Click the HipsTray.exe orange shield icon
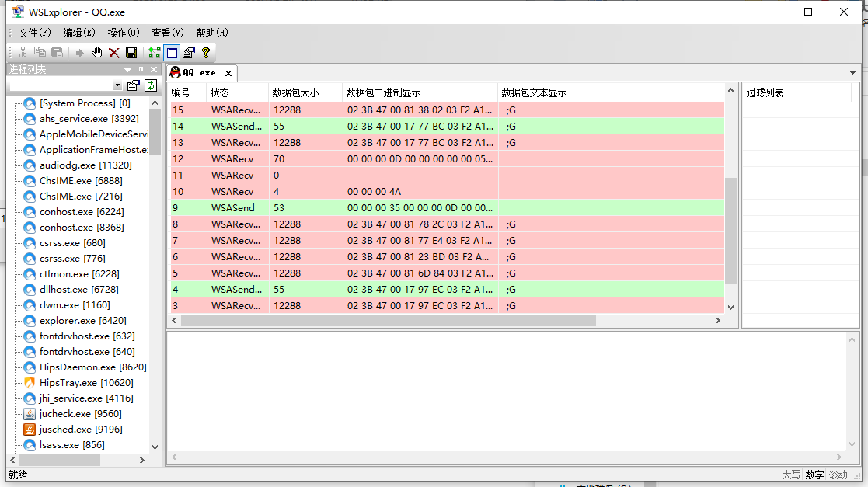Image resolution: width=868 pixels, height=487 pixels. click(30, 382)
